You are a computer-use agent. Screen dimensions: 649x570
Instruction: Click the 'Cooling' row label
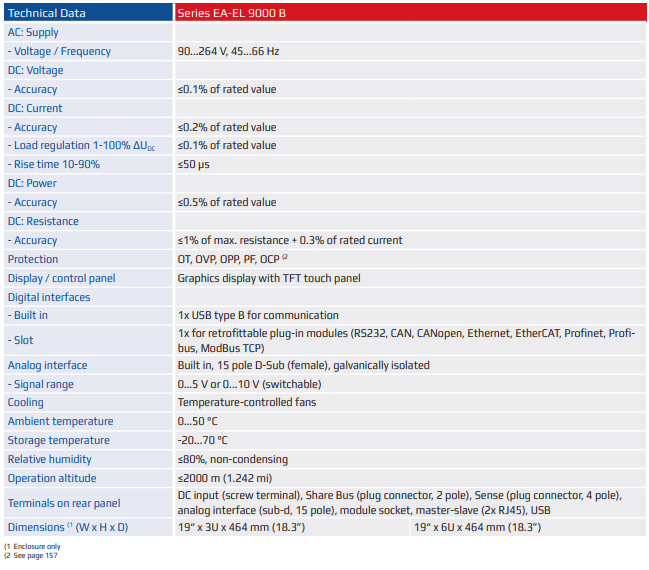tap(26, 402)
